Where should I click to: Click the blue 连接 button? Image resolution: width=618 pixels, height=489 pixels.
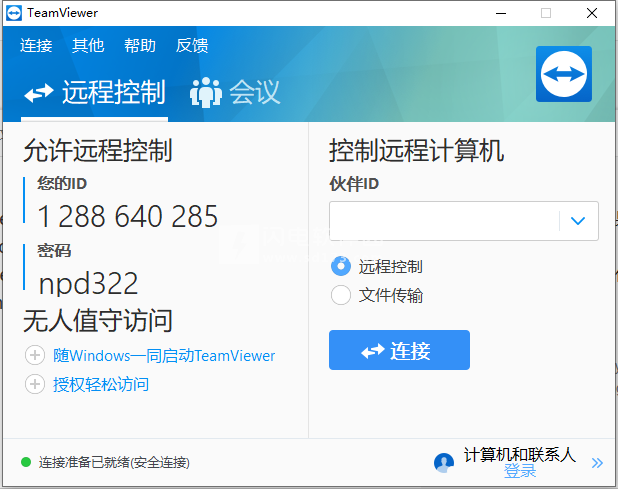pos(399,350)
